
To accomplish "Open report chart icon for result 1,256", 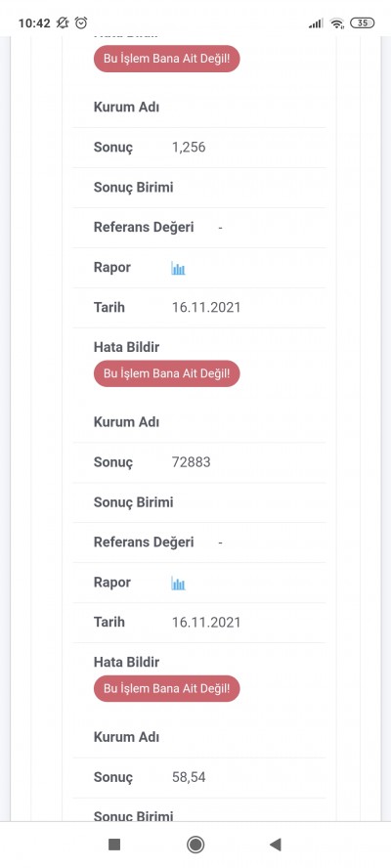I will pyautogui.click(x=178, y=269).
